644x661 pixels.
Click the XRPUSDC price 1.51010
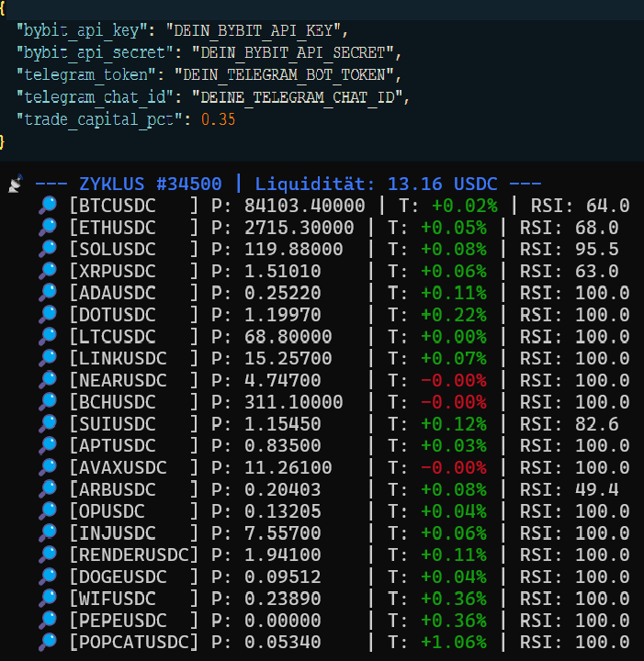coord(283,271)
